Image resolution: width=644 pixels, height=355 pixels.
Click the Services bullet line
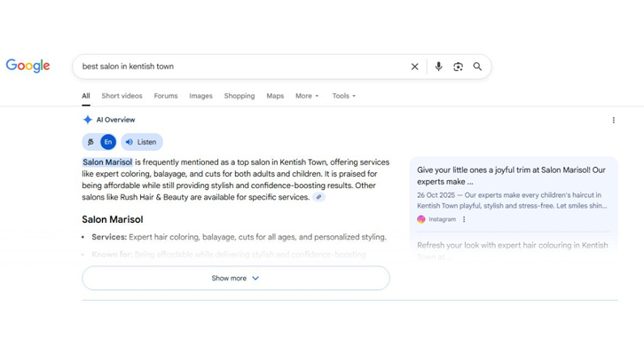[239, 237]
